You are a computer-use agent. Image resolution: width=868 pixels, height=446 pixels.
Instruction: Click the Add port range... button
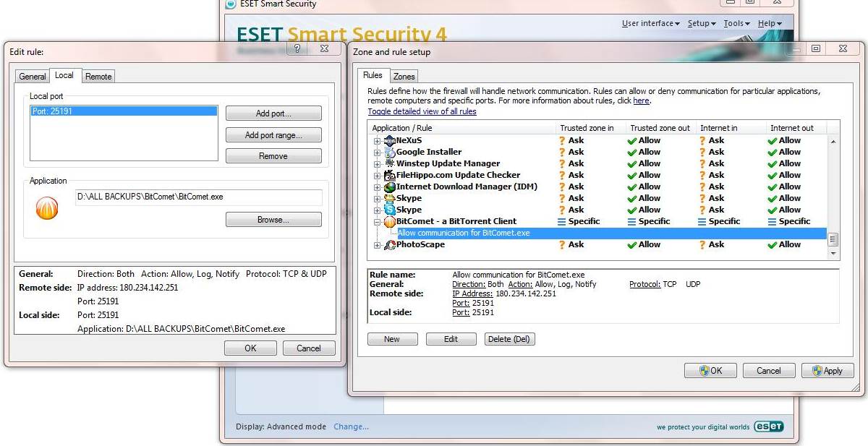(273, 135)
